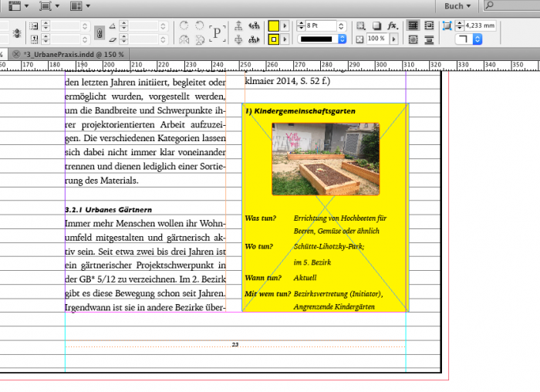Click the select content icon

238,39
